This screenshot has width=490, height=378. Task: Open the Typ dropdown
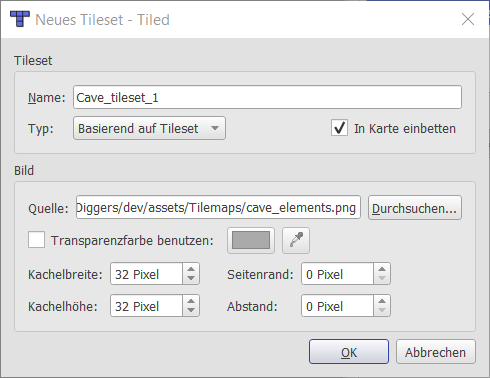coord(149,128)
